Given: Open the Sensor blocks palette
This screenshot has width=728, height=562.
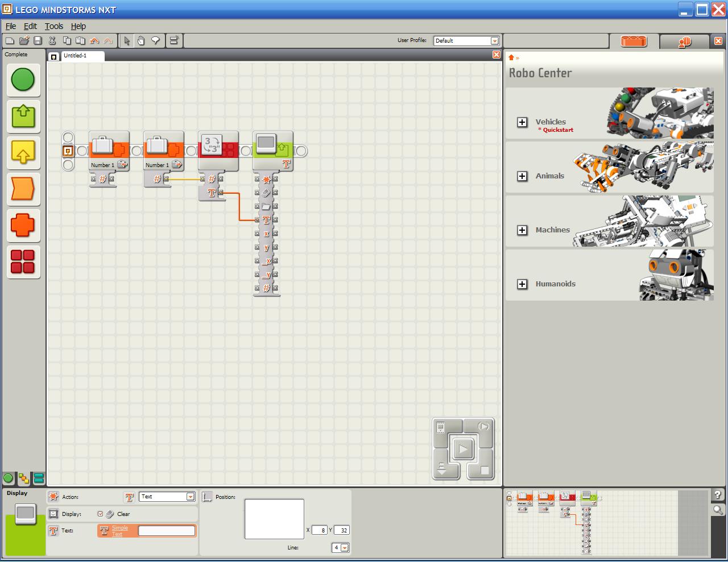Looking at the screenshot, I should [x=23, y=152].
